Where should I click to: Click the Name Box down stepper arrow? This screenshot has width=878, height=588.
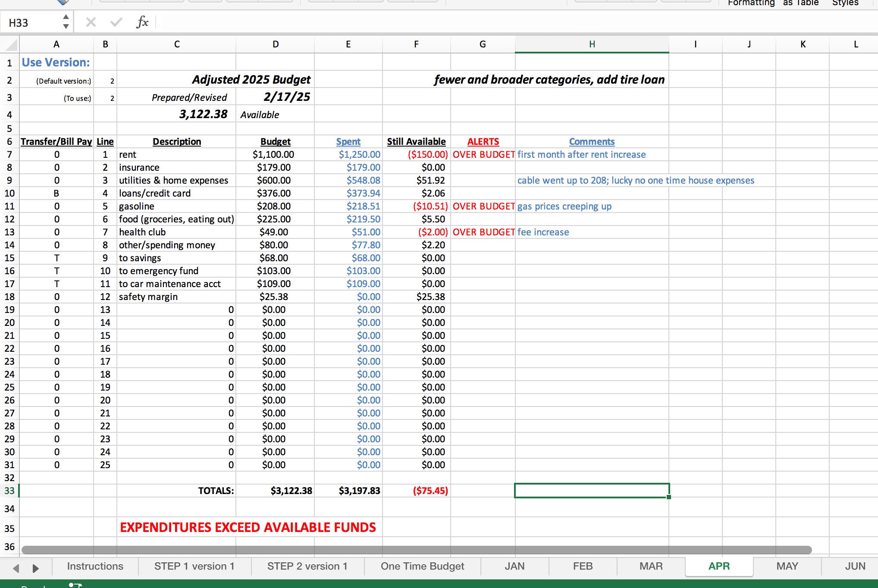66,27
